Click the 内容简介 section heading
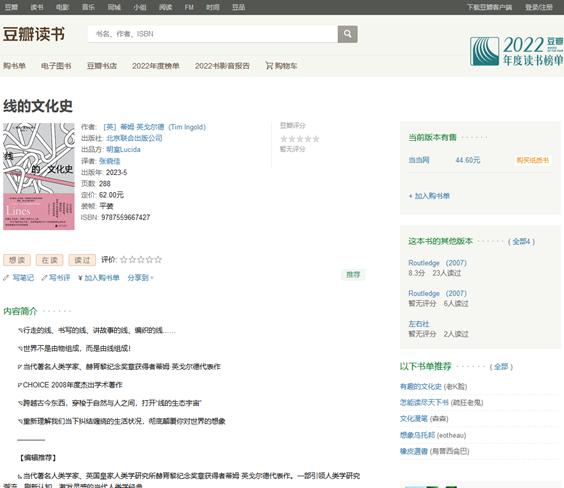This screenshot has height=488, width=564. point(20,311)
